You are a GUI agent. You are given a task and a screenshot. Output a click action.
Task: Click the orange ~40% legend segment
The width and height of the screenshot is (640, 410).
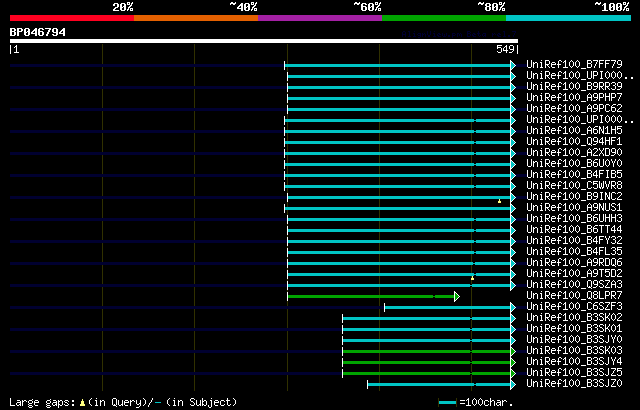pyautogui.click(x=196, y=18)
